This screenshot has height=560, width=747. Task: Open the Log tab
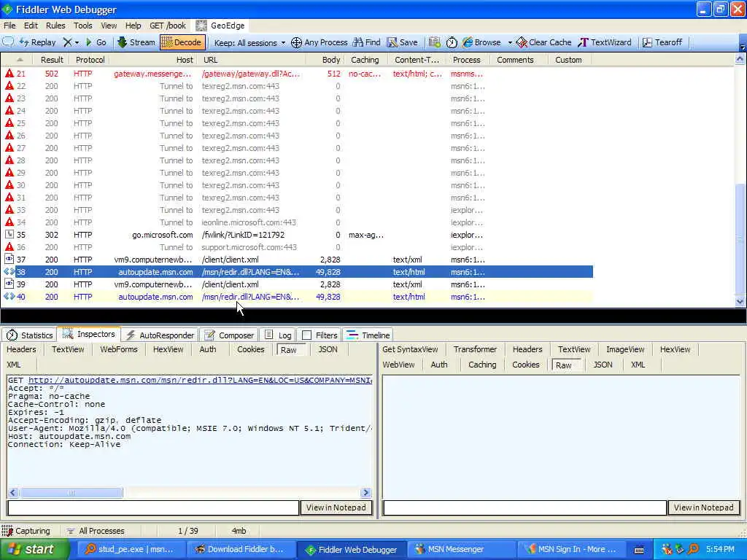click(x=278, y=335)
